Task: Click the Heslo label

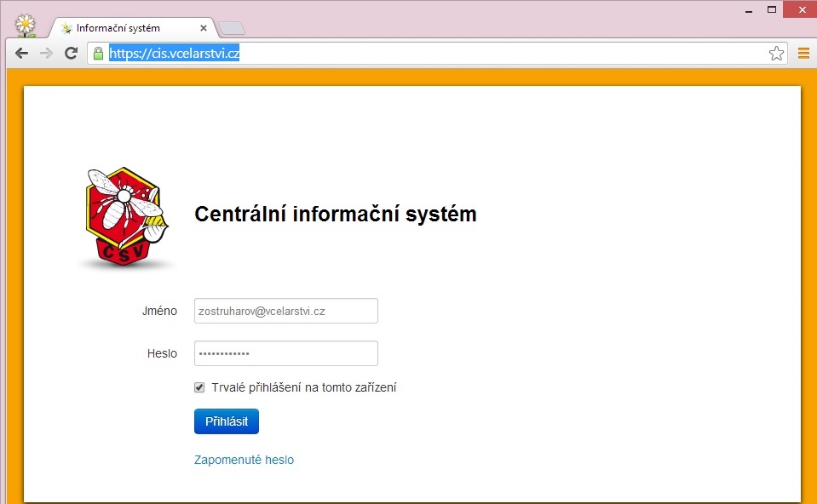Action: click(162, 353)
